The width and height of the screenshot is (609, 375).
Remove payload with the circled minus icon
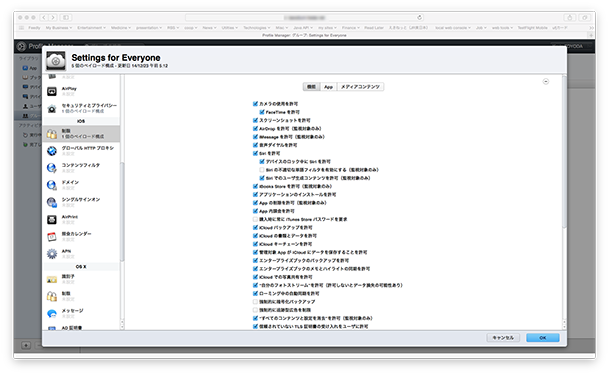click(546, 82)
